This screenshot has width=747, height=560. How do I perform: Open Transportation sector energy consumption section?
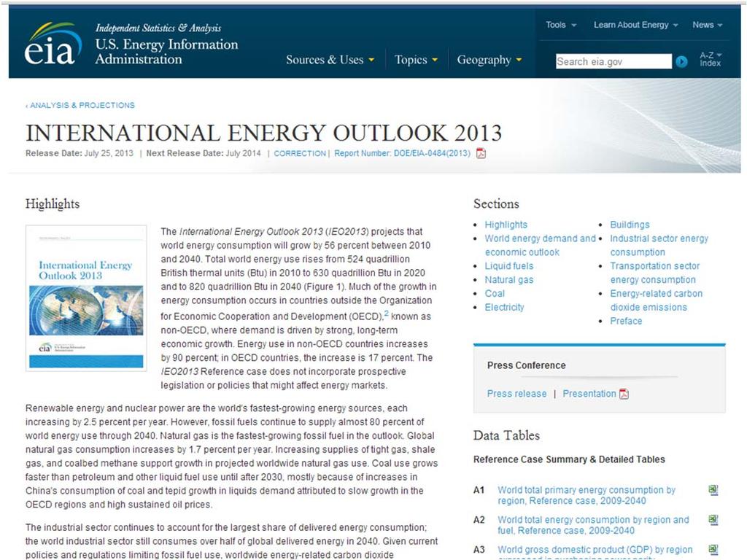click(x=655, y=273)
